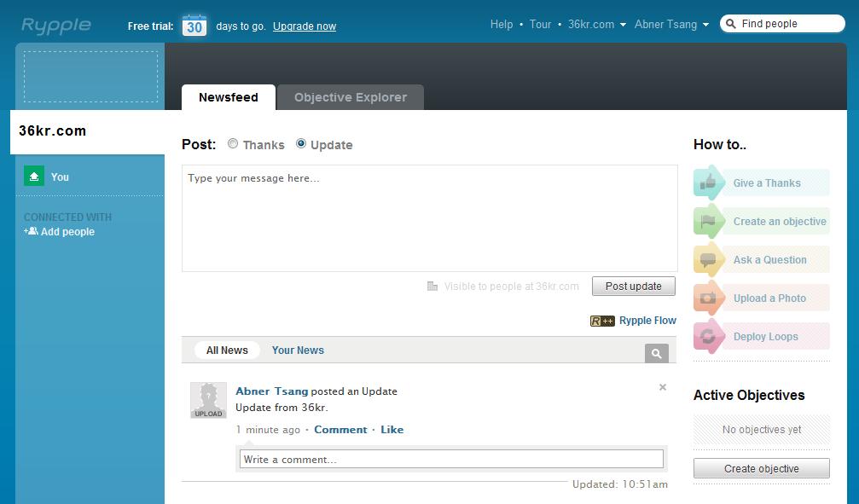859x504 pixels.
Task: Focus the Find people search field
Action: [x=782, y=24]
